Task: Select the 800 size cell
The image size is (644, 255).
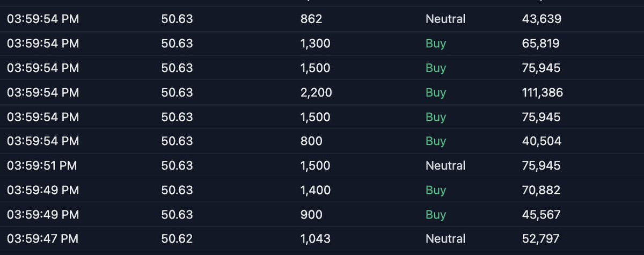Action: coord(311,141)
